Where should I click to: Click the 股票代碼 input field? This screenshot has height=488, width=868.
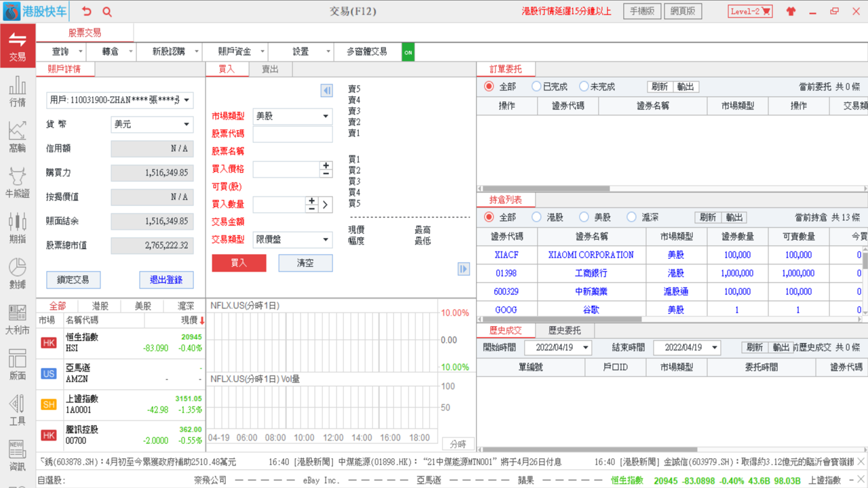point(293,134)
